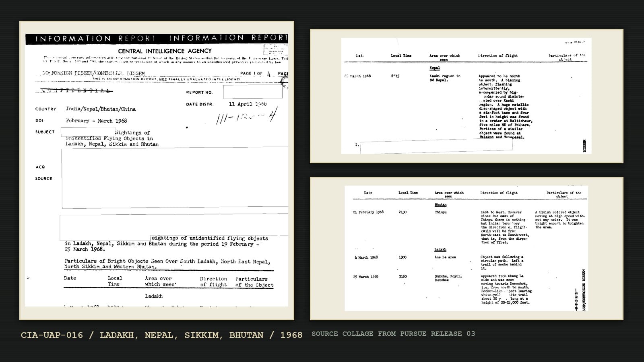The image size is (644, 362).
Task: Click the underlined 'Bhutan' heading
Action: 440,205
